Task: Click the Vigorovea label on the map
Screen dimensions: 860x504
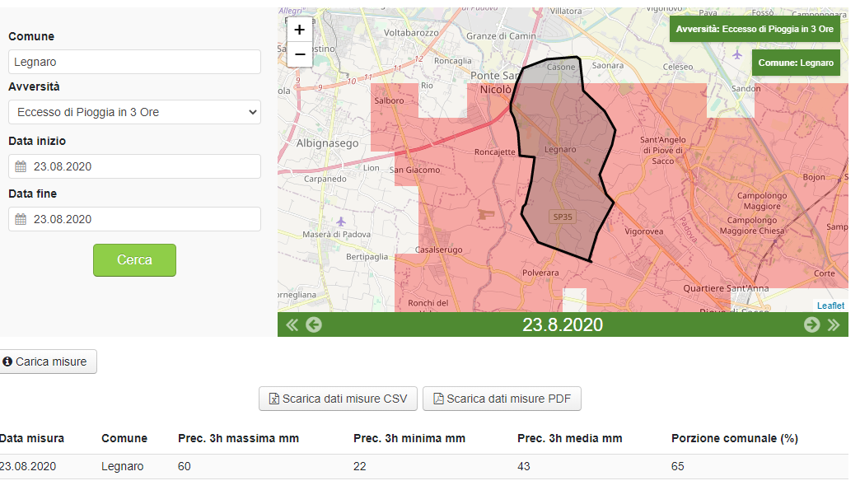Action: click(644, 231)
